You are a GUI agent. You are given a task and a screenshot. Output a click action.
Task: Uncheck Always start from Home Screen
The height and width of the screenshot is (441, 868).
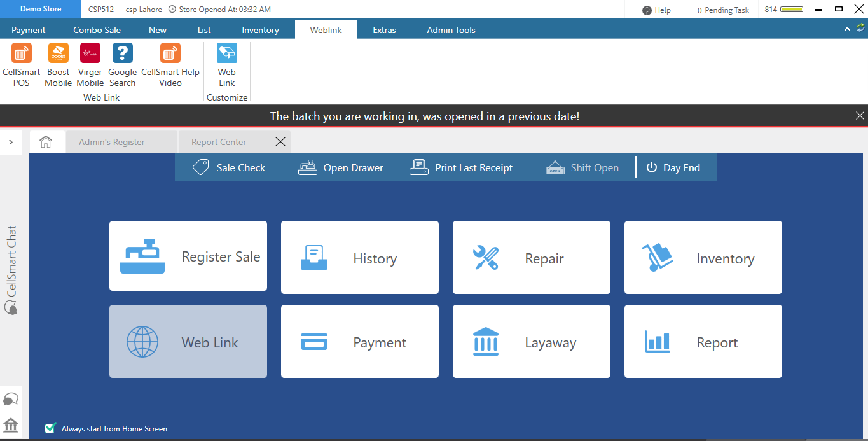tap(50, 428)
